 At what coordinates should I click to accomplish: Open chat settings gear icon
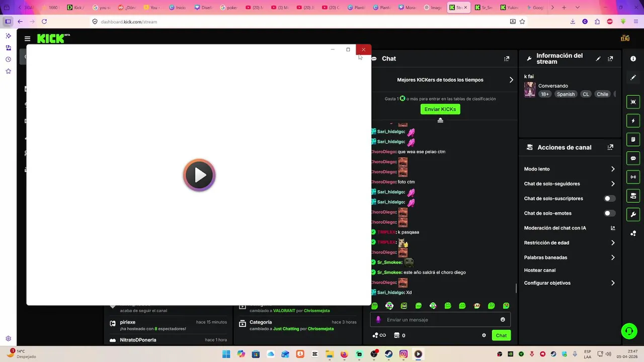pos(484,335)
